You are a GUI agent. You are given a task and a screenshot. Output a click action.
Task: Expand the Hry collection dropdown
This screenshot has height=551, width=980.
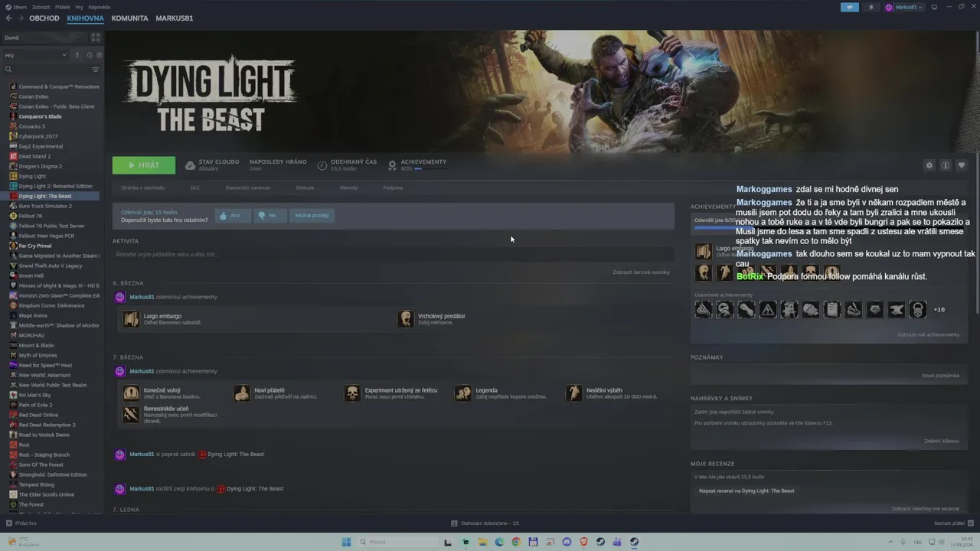(x=36, y=55)
